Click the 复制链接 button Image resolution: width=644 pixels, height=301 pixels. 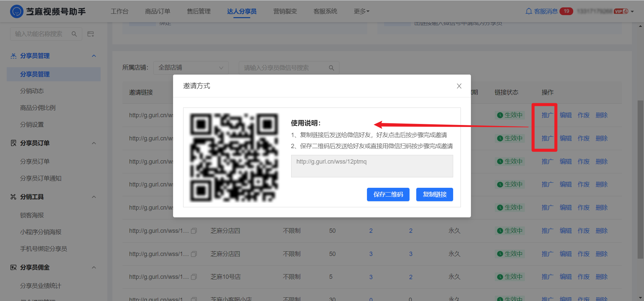tap(435, 195)
